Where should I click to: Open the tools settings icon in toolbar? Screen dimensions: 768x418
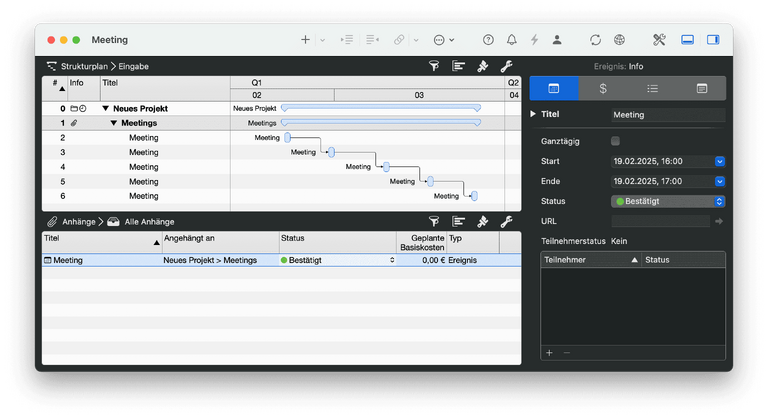click(659, 40)
